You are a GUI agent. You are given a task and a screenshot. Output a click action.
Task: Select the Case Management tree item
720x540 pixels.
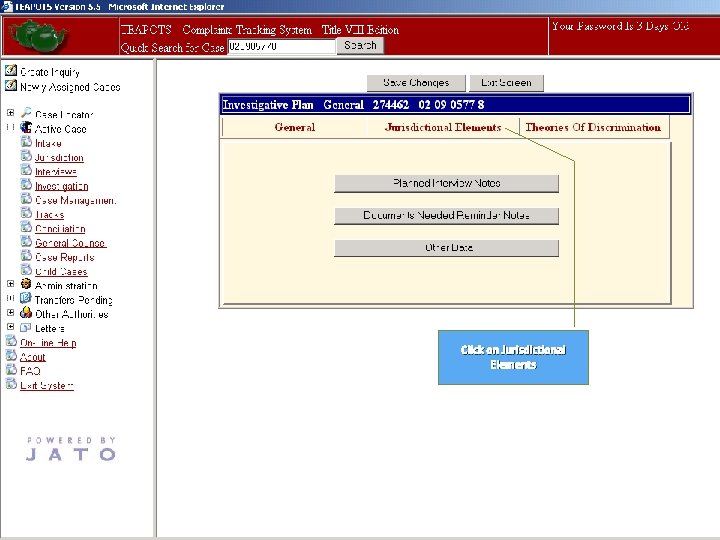[x=75, y=200]
